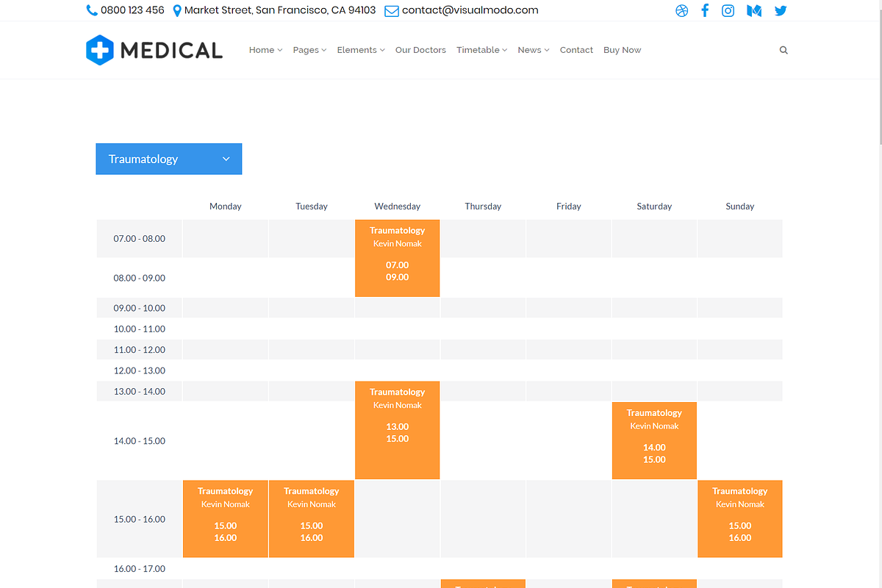Open the Dribbble social icon
The width and height of the screenshot is (882, 588).
(682, 11)
